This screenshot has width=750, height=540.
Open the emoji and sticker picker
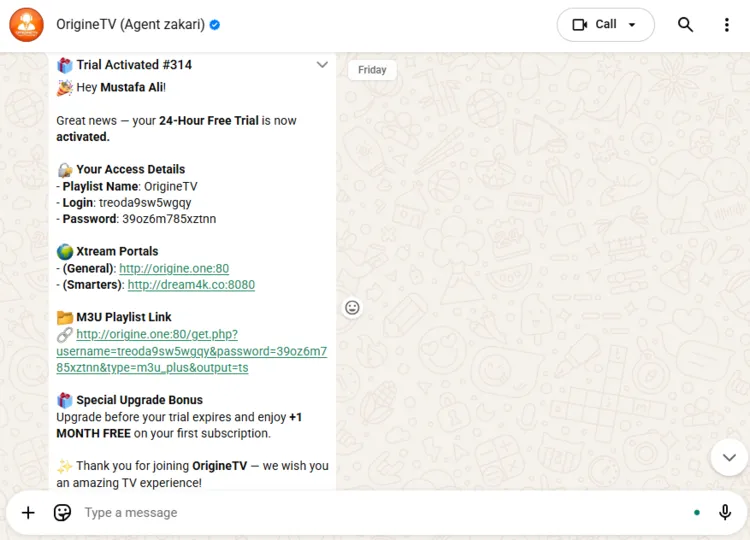click(x=62, y=513)
